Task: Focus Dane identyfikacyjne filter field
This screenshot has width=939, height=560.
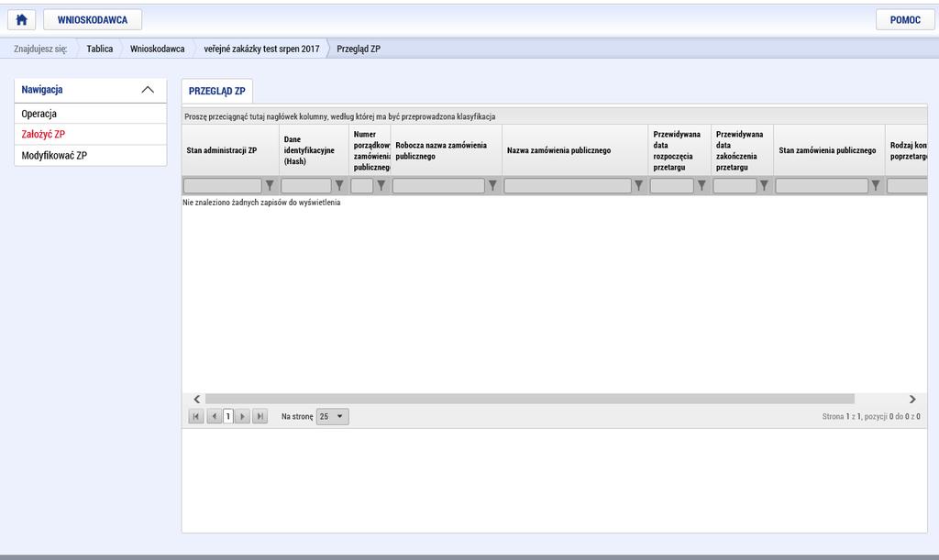Action: (306, 185)
